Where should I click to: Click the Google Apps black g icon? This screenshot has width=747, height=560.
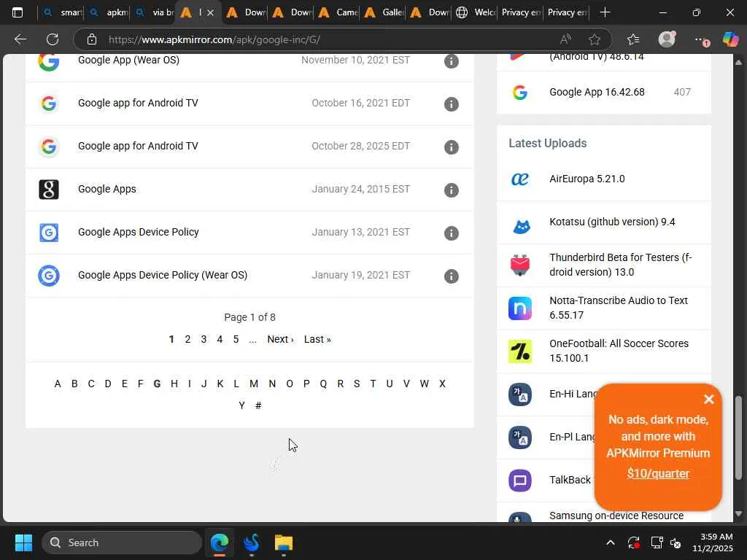pos(49,190)
